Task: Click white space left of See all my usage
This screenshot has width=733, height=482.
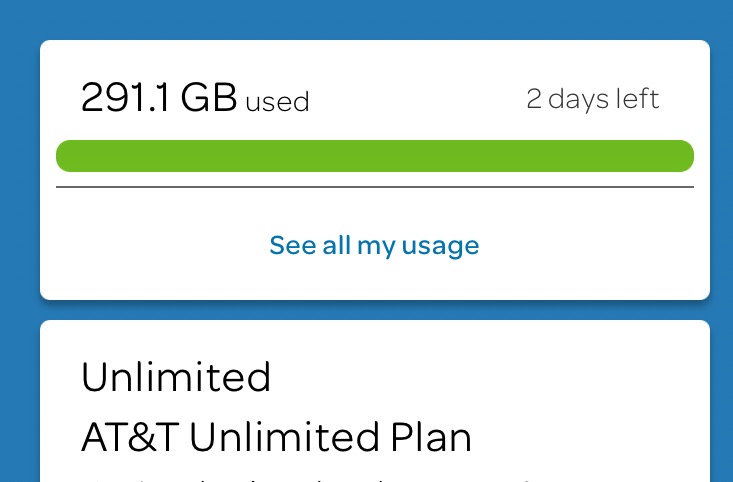Action: point(150,245)
